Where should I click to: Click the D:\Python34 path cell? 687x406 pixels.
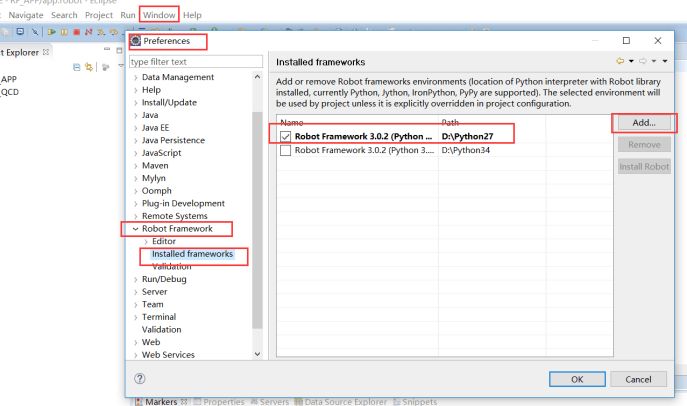466,150
